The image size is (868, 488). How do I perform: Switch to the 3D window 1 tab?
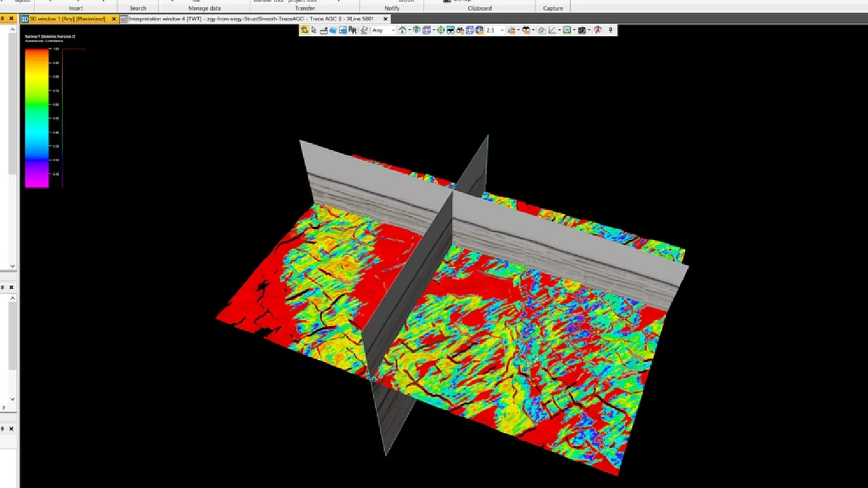point(68,19)
